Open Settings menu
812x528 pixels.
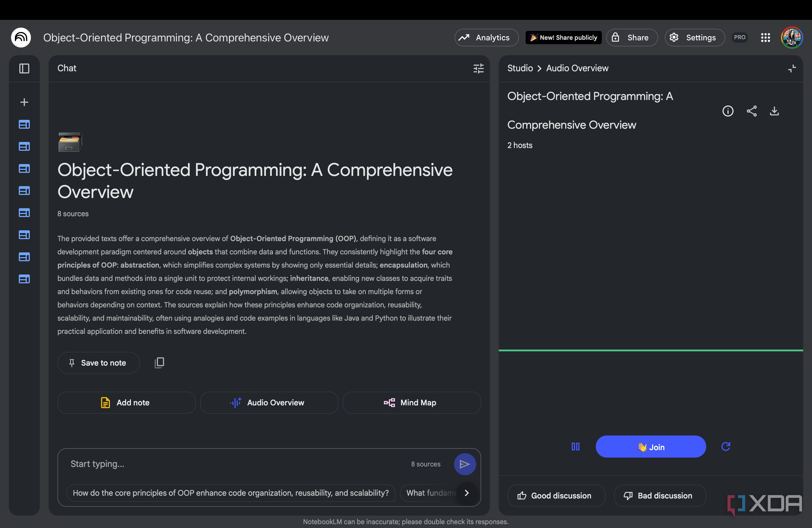(695, 38)
